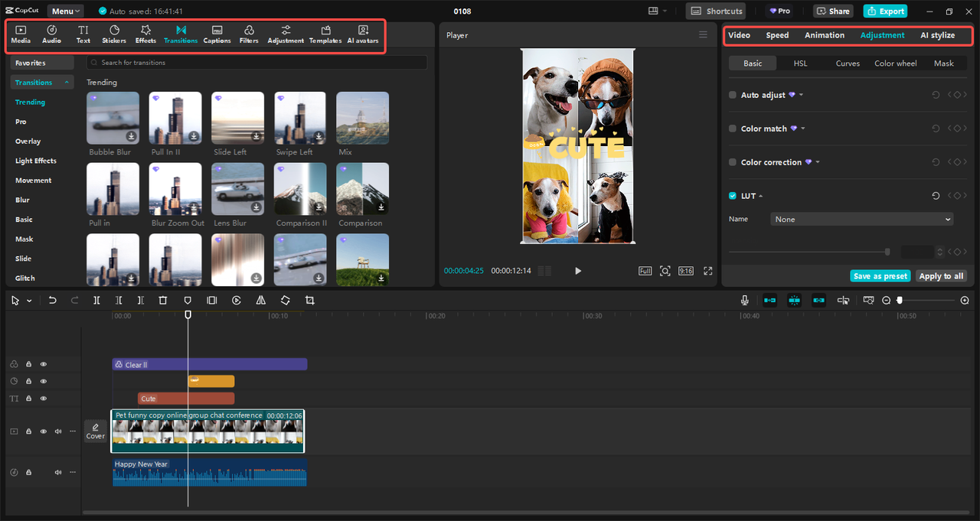Click the fullscreen player icon
980x521 pixels.
[x=708, y=271]
